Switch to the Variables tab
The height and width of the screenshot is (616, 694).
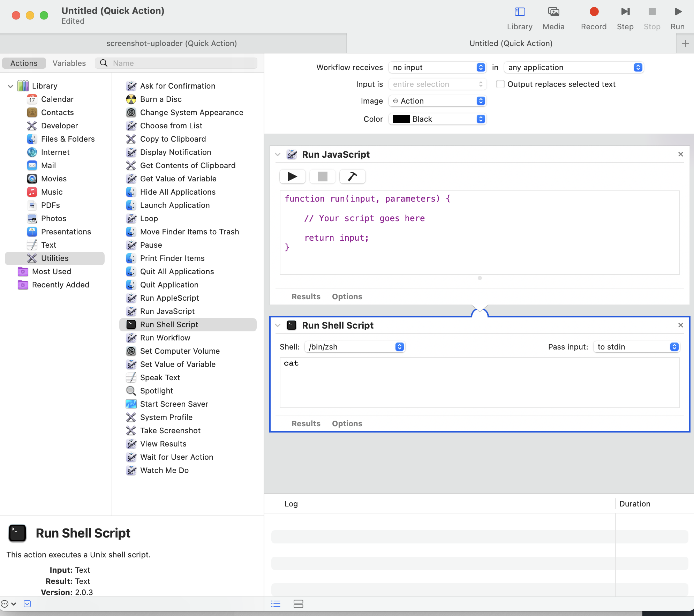pos(69,63)
